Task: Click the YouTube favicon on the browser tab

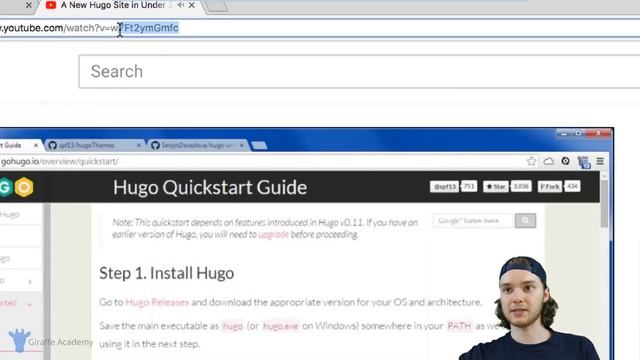Action: [51, 5]
